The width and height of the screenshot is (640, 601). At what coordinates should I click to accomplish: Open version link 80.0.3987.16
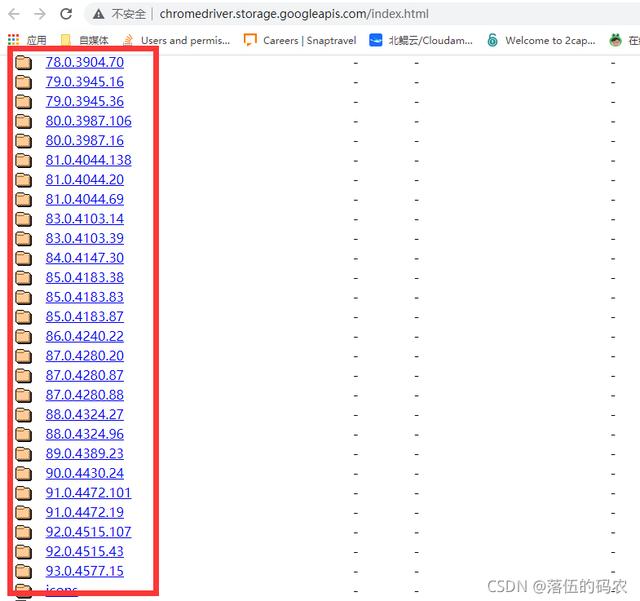click(84, 140)
